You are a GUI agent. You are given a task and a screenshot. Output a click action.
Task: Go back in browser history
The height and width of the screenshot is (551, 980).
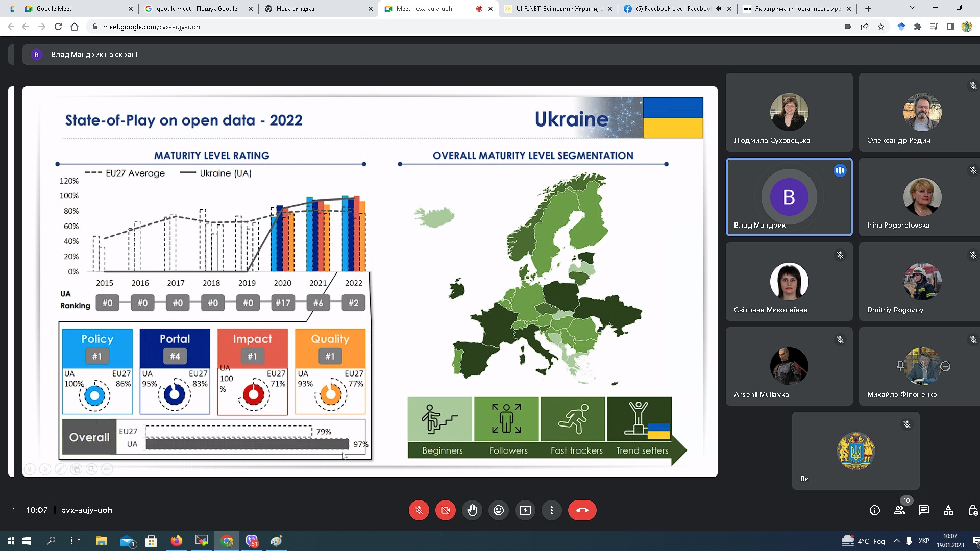click(11, 27)
